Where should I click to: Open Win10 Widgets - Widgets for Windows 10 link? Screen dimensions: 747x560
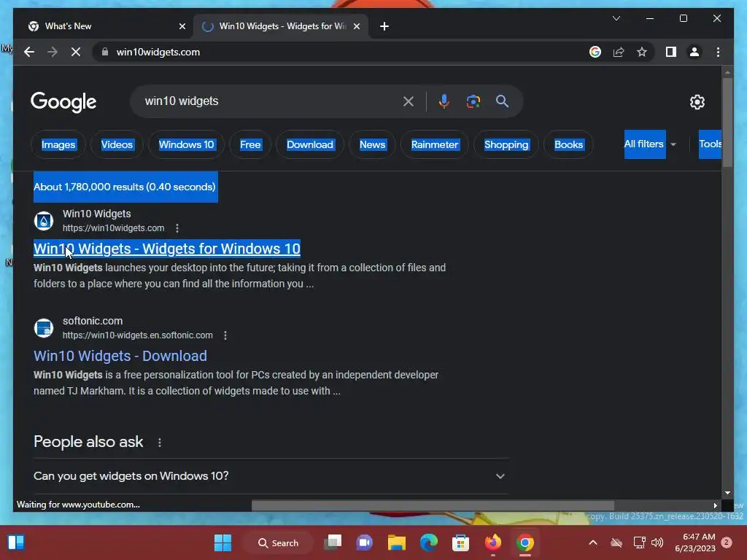point(167,249)
